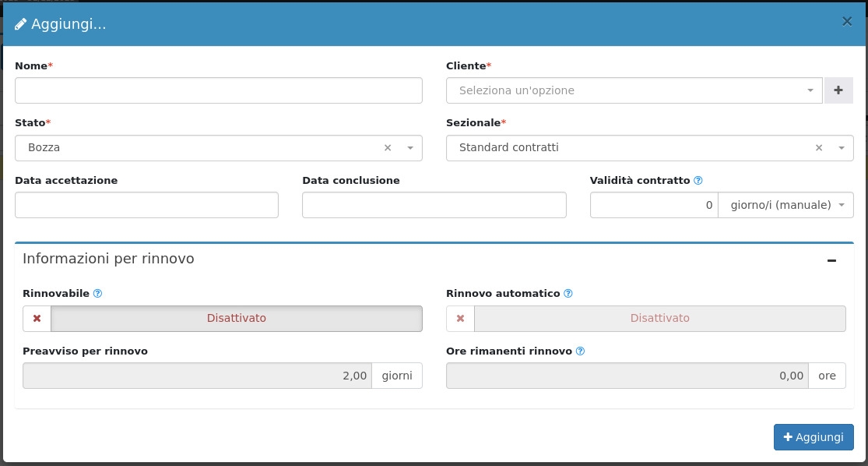Collapse the Informazioni per rinnovo section

[831, 260]
